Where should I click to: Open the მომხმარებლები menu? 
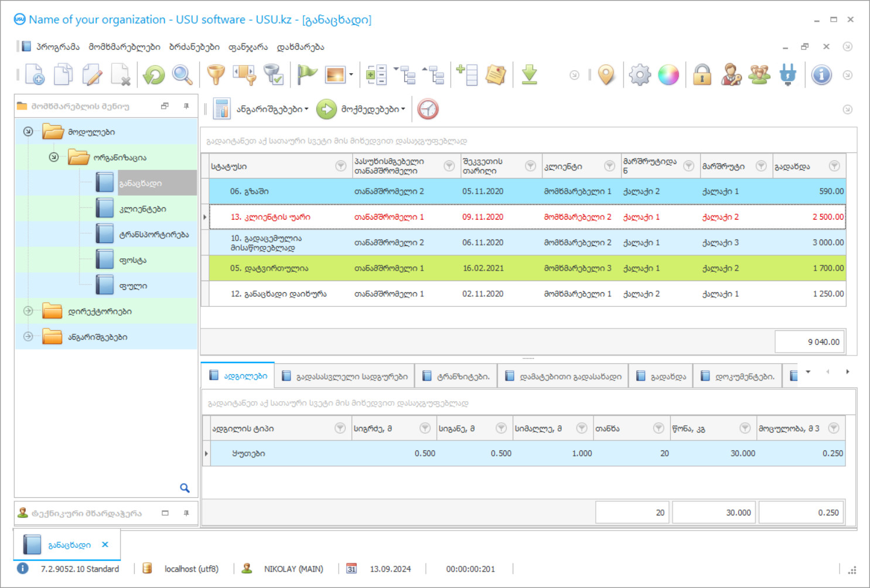124,47
